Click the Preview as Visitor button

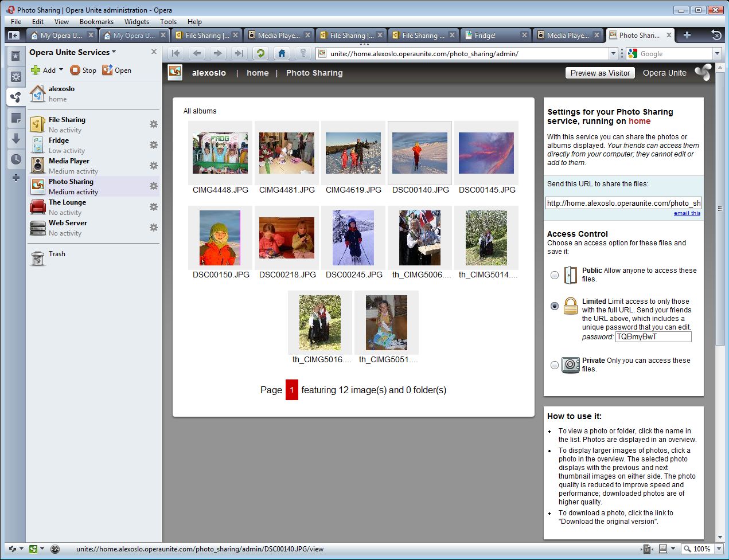click(x=600, y=73)
